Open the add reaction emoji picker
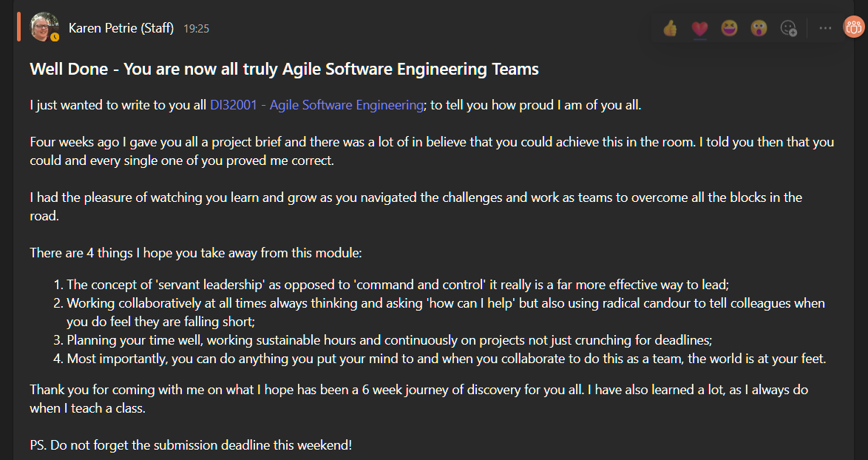 tap(788, 27)
